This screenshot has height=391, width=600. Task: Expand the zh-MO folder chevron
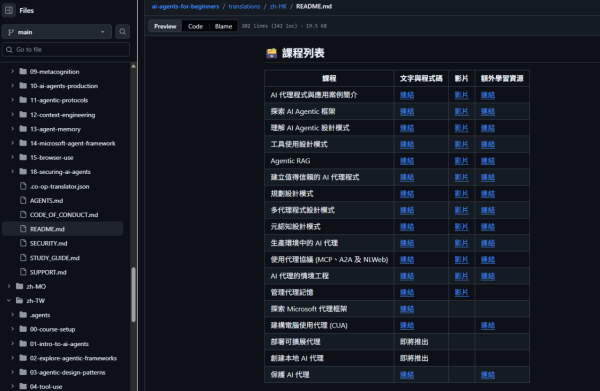pyautogui.click(x=9, y=286)
